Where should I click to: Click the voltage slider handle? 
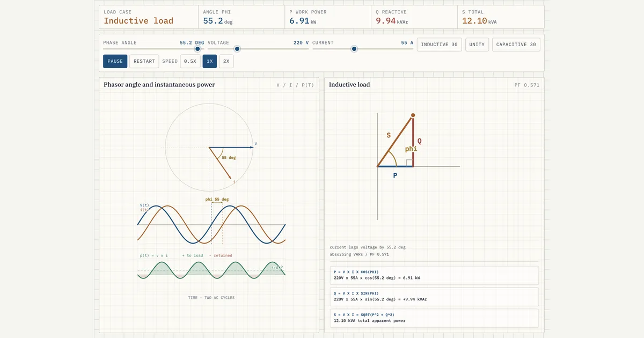[x=237, y=49]
